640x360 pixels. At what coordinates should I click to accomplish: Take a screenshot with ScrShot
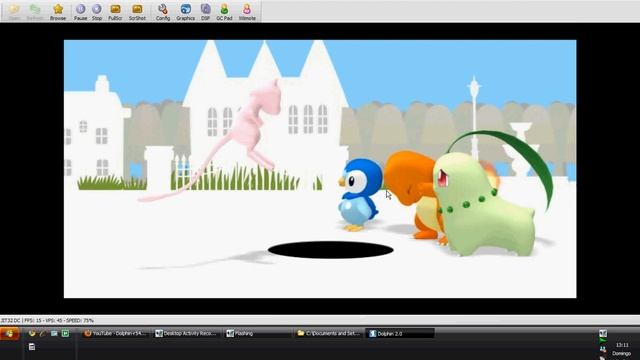pos(137,11)
